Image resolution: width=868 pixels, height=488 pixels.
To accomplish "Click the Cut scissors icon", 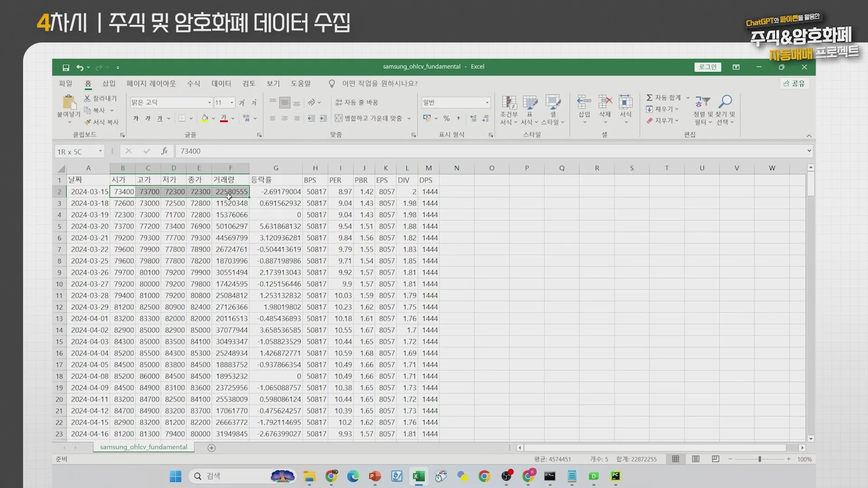I will (87, 98).
